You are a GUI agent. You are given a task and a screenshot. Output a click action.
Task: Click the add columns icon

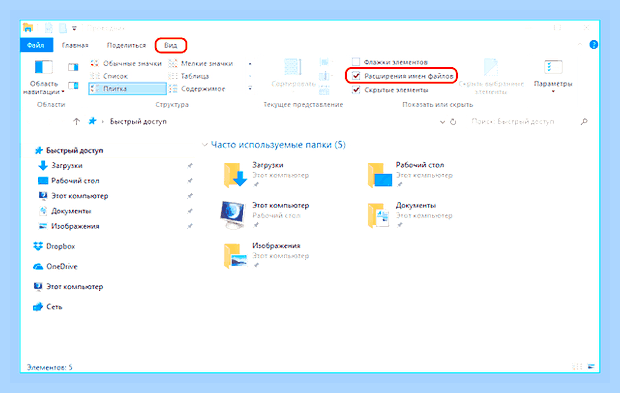[324, 76]
